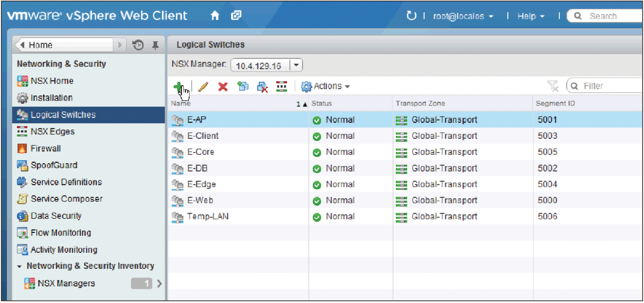The image size is (644, 303).
Task: Select the E-Edge logical switch name
Action: [201, 184]
